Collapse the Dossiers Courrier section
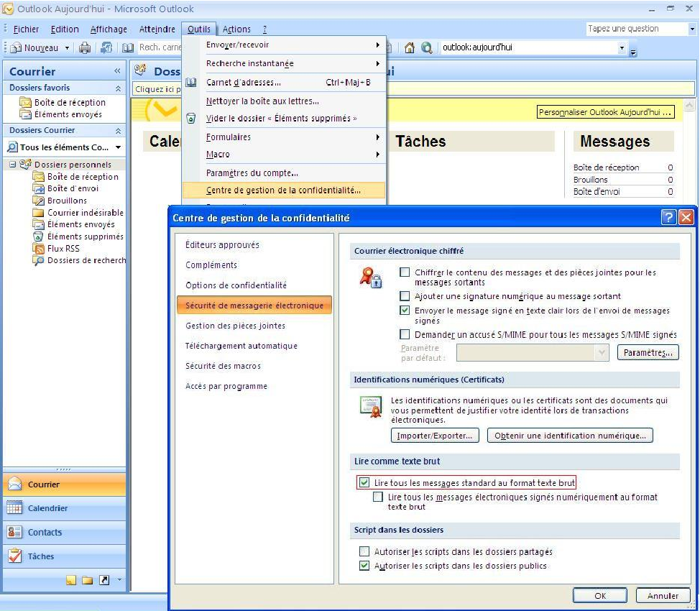The width and height of the screenshot is (700, 611). point(118,130)
